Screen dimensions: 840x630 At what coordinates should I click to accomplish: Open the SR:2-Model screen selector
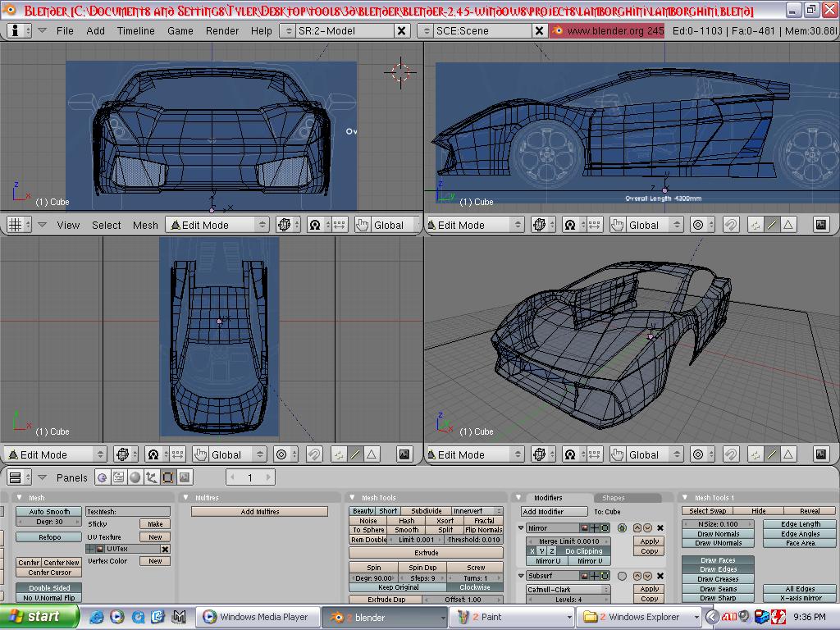(x=288, y=31)
